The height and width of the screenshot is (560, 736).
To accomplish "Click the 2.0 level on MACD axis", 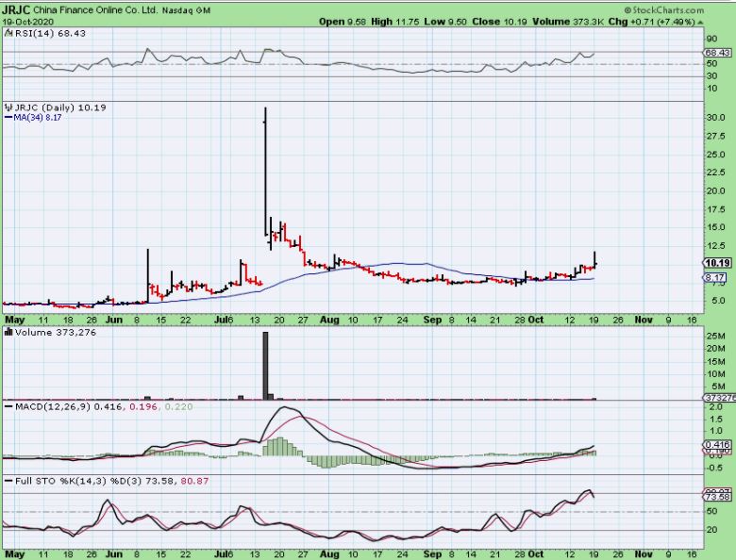I will tap(715, 407).
